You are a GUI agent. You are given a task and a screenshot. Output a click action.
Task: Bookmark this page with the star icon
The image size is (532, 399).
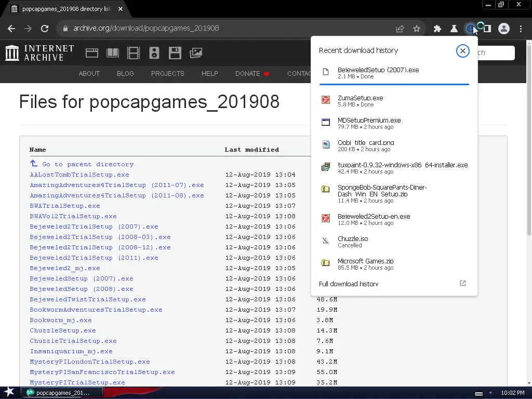[x=416, y=29]
